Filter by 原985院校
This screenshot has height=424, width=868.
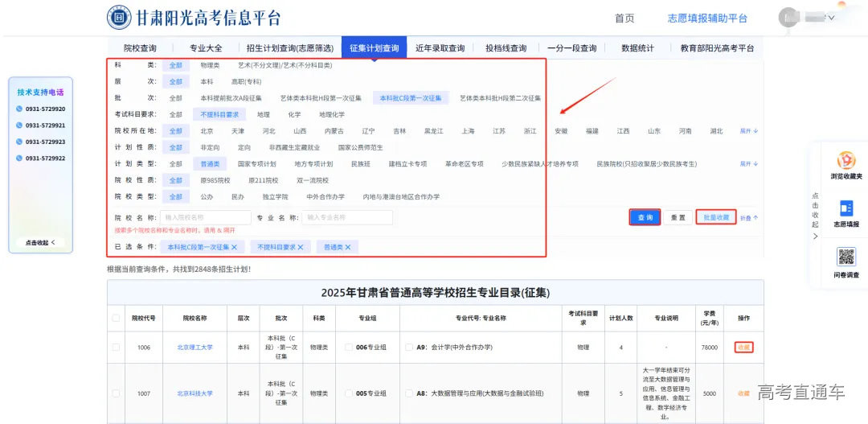215,181
